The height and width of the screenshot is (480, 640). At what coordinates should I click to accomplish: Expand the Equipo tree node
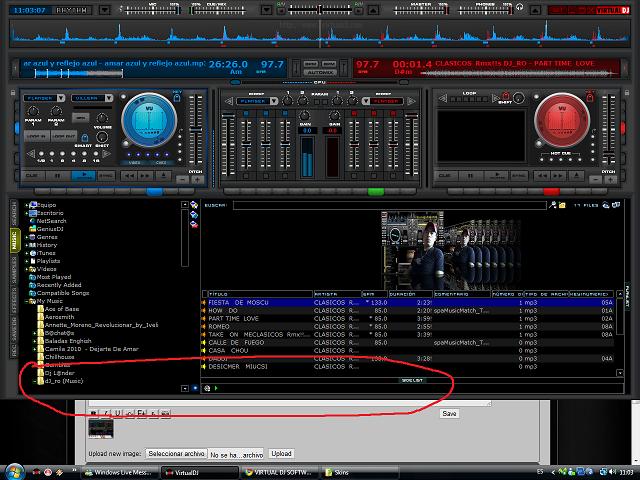point(27,205)
